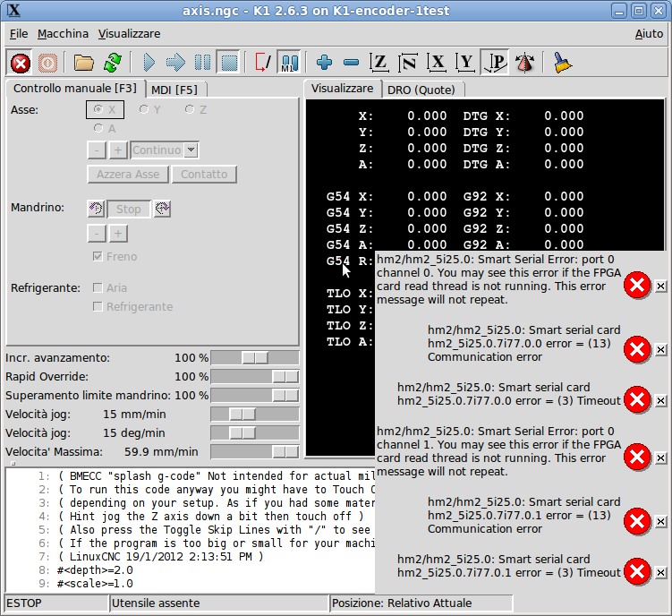This screenshot has width=672, height=616.
Task: Toggle skip lines with the slash icon
Action: click(263, 63)
